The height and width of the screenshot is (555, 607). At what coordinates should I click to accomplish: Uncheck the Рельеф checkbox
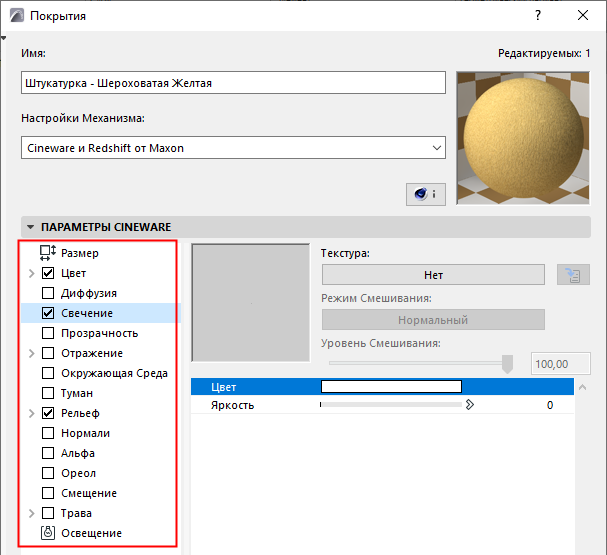pyautogui.click(x=48, y=413)
